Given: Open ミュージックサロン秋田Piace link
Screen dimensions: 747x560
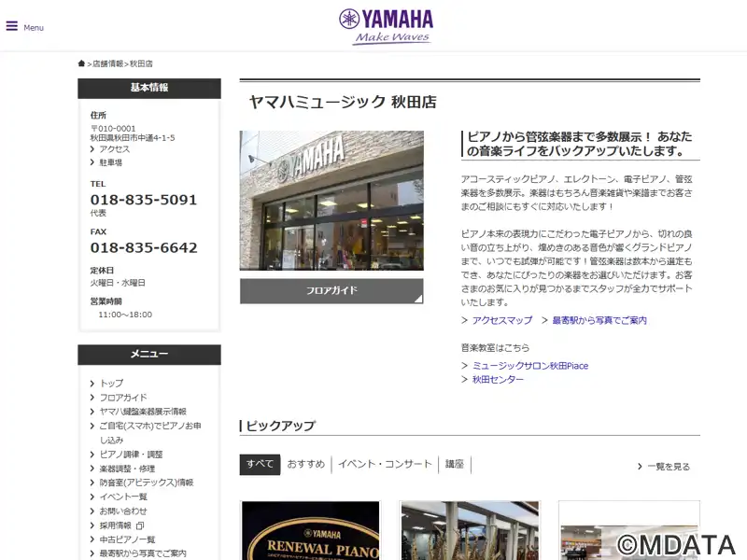Looking at the screenshot, I should [530, 366].
